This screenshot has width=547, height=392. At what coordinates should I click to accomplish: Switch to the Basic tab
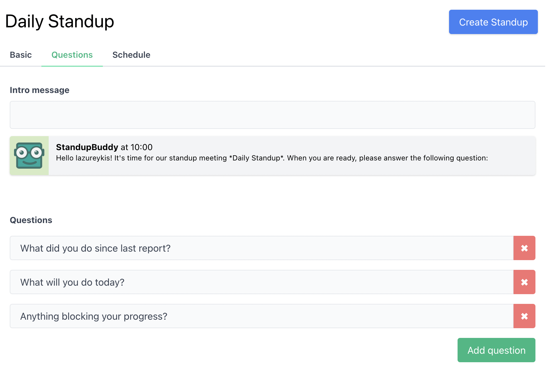(21, 55)
